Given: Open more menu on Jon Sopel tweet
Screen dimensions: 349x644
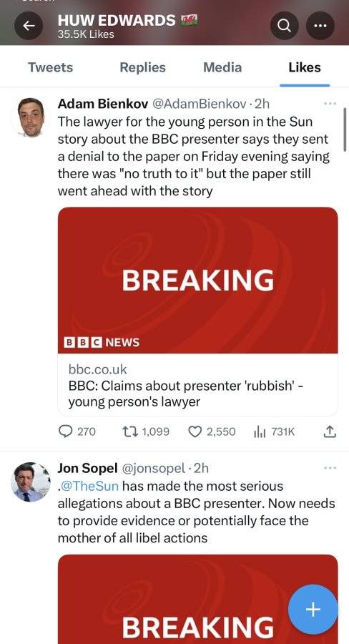Looking at the screenshot, I should click(x=330, y=468).
